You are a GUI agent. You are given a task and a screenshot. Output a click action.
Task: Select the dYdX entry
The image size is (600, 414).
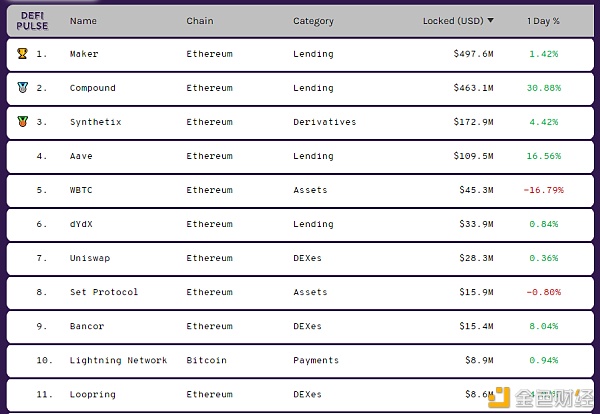[300, 224]
